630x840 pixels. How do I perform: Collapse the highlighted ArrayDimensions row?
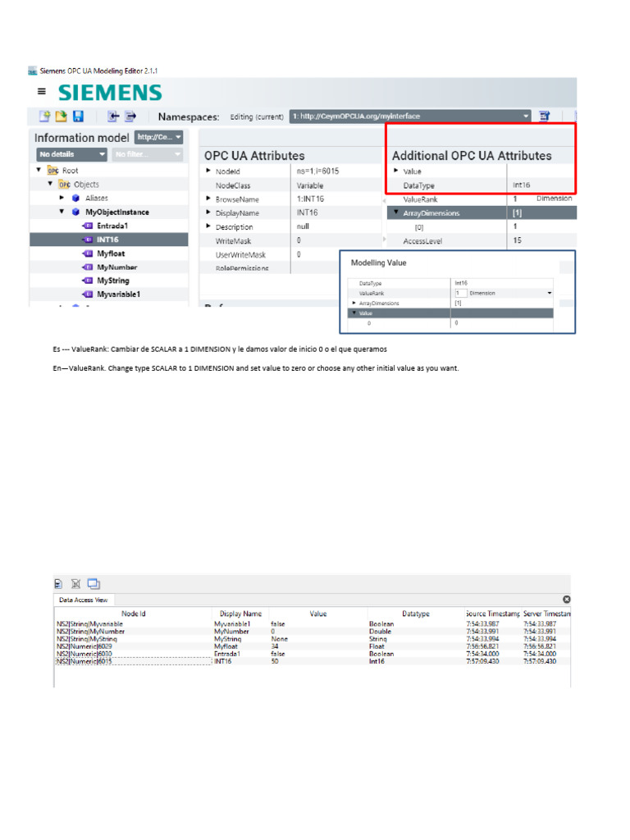click(396, 212)
